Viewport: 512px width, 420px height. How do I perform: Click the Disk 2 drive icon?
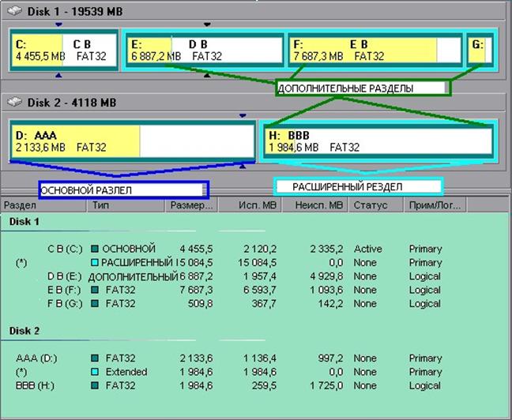pyautogui.click(x=15, y=102)
